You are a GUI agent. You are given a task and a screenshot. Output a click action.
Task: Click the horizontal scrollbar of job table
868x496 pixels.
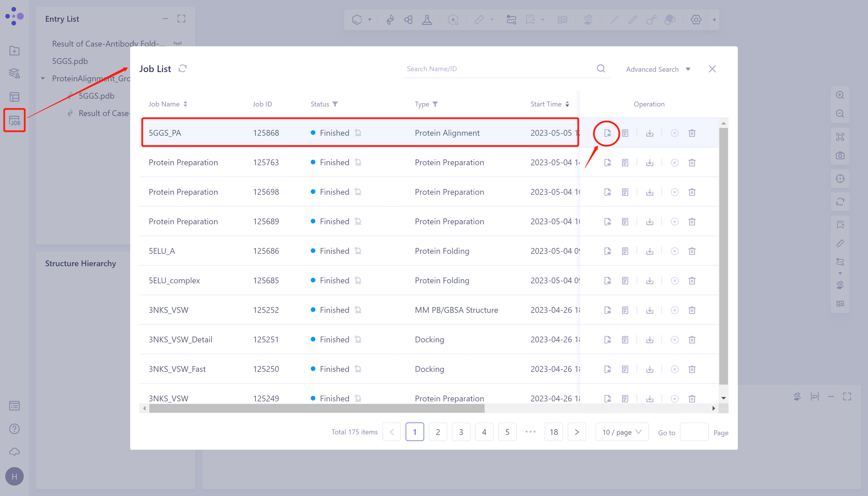tap(317, 408)
